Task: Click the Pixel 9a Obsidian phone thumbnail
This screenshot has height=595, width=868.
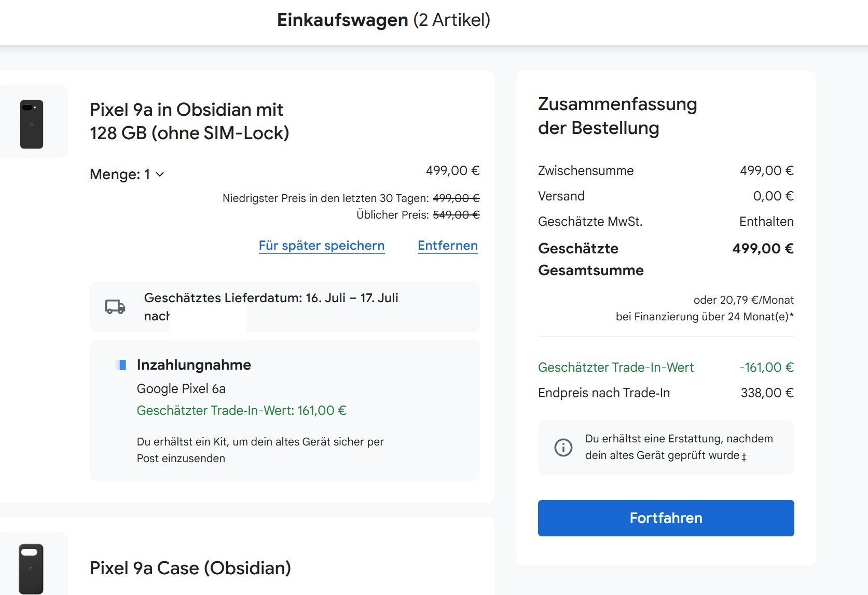Action: click(x=32, y=124)
